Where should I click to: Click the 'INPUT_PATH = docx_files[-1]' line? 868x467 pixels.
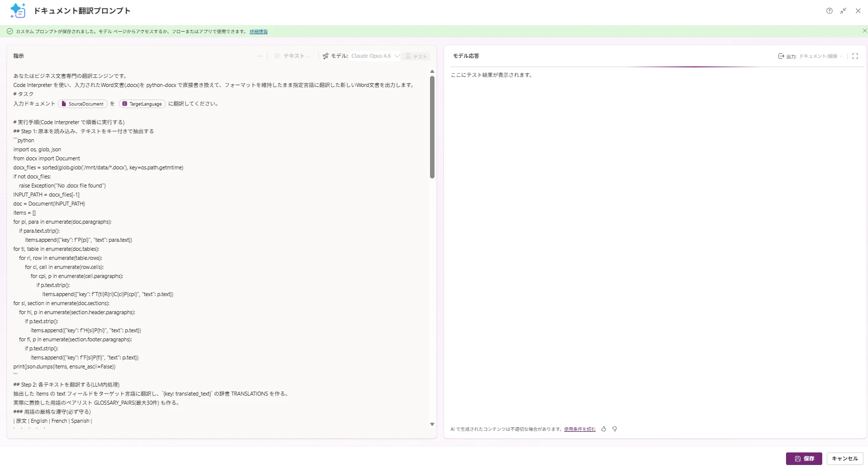click(x=46, y=195)
